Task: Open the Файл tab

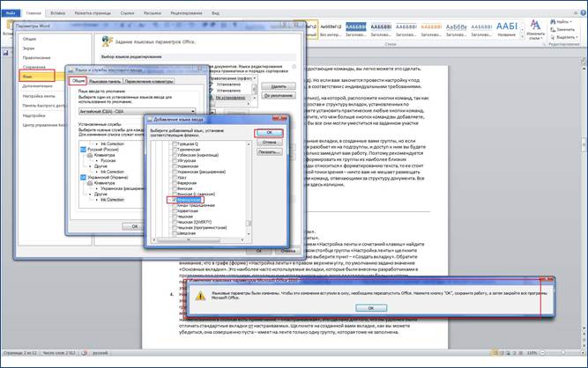Action: (x=10, y=13)
